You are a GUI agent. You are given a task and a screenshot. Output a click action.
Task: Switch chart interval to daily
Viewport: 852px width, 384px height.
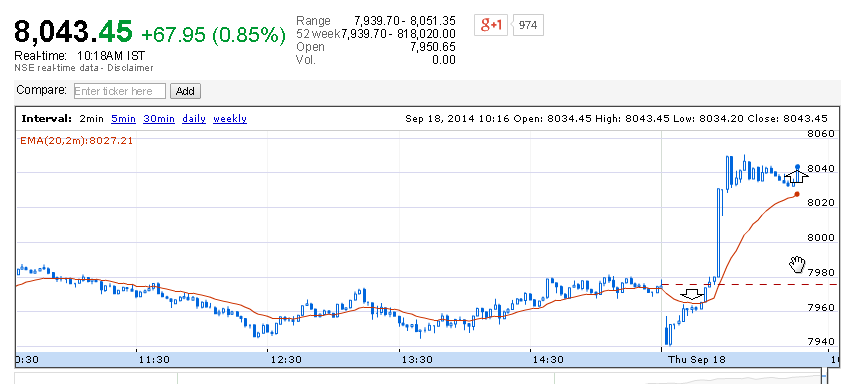tap(194, 118)
